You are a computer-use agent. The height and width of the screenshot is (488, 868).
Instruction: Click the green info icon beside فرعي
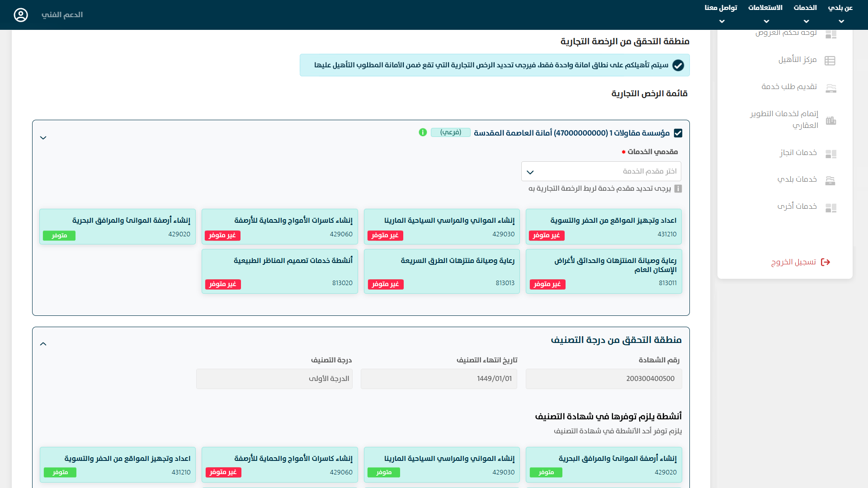423,132
